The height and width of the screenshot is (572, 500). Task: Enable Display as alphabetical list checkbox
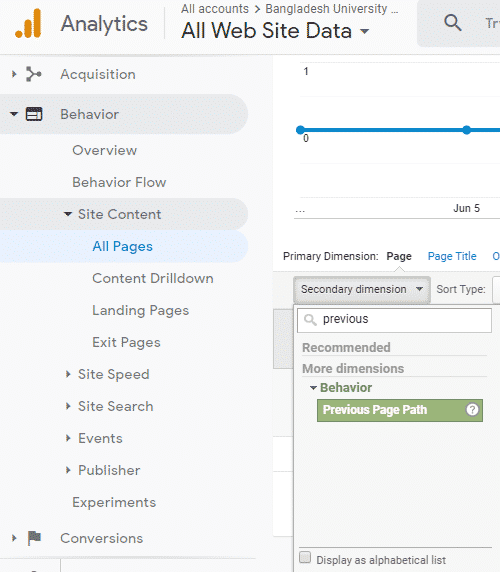(x=305, y=558)
